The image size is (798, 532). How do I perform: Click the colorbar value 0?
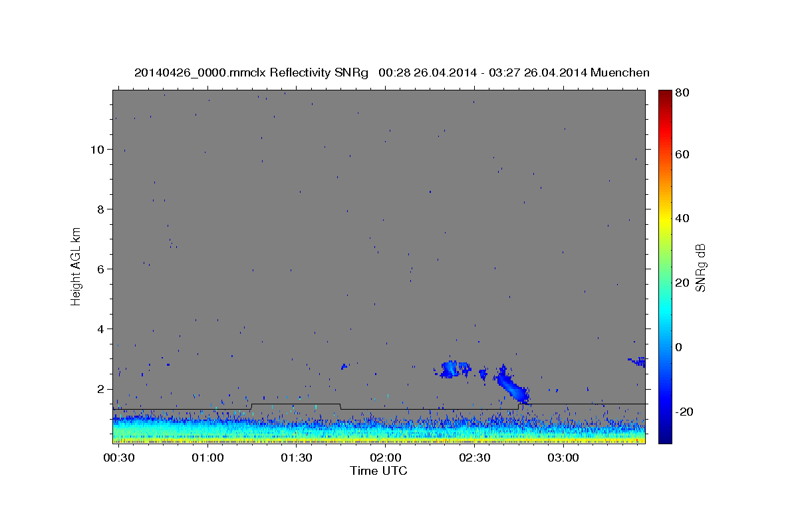point(678,347)
